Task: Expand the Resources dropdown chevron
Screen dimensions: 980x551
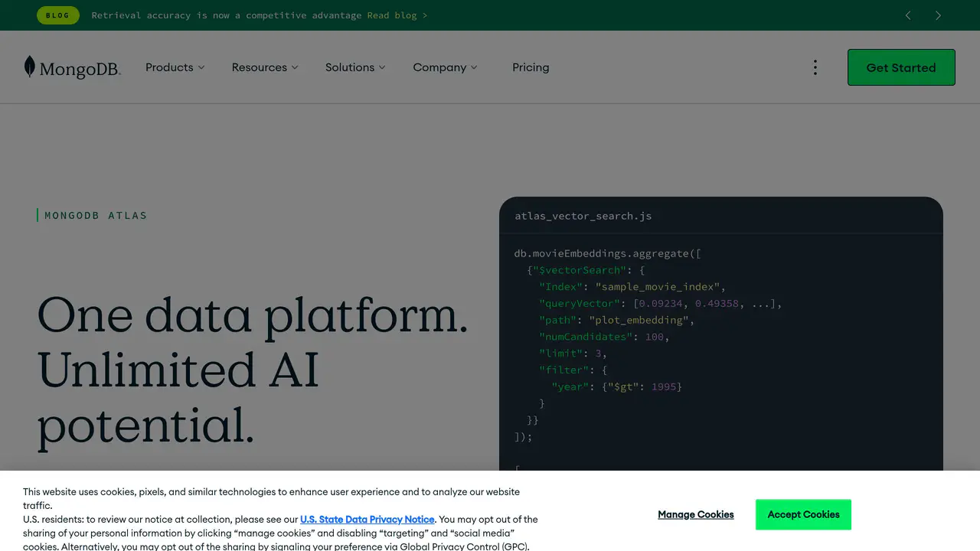Action: [295, 67]
